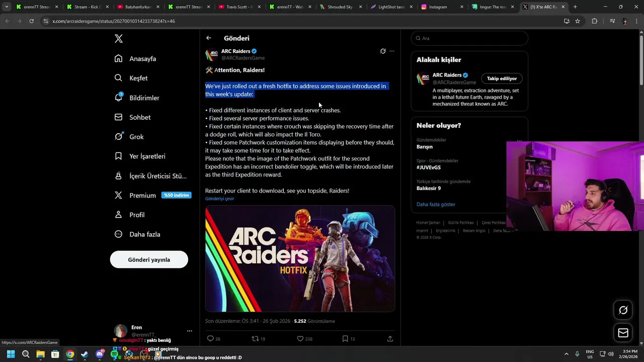Open Chrome profile avatar menu
The height and width of the screenshot is (362, 644).
pos(624,21)
